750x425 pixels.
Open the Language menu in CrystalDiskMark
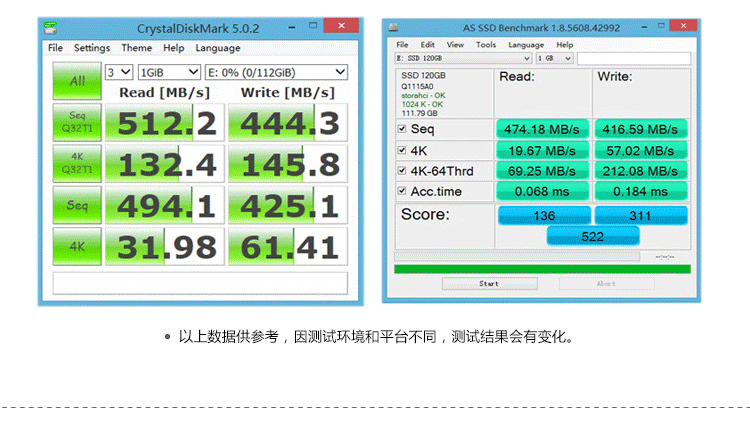[218, 48]
